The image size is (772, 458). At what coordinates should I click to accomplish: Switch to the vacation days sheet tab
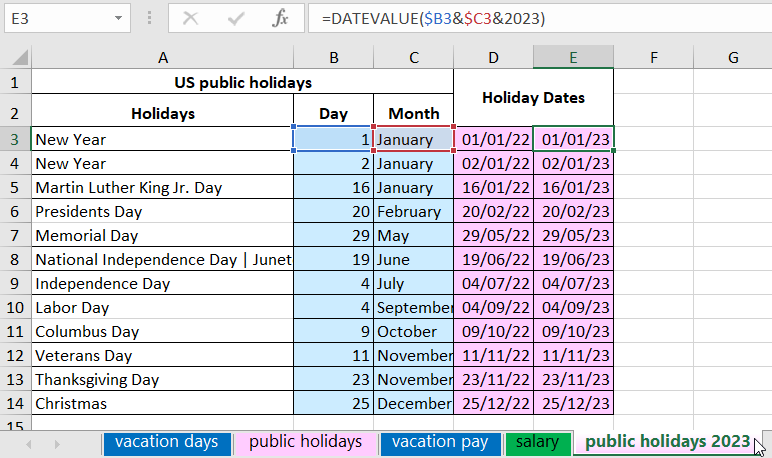(x=167, y=442)
